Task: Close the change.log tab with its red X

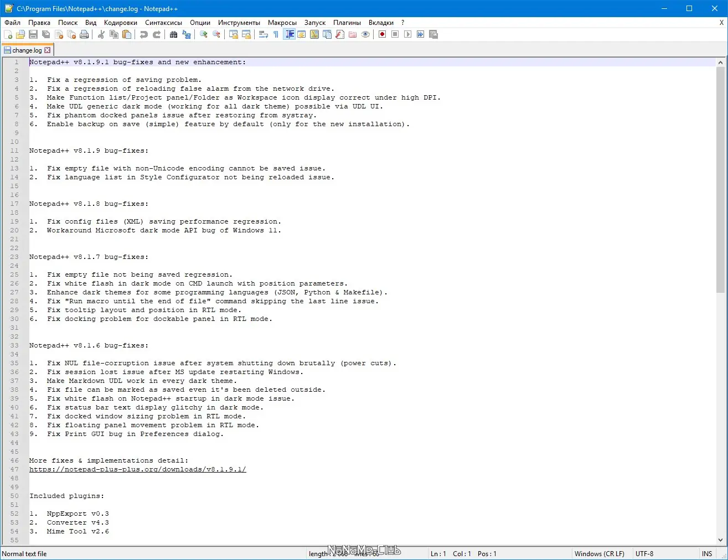Action: click(x=48, y=50)
